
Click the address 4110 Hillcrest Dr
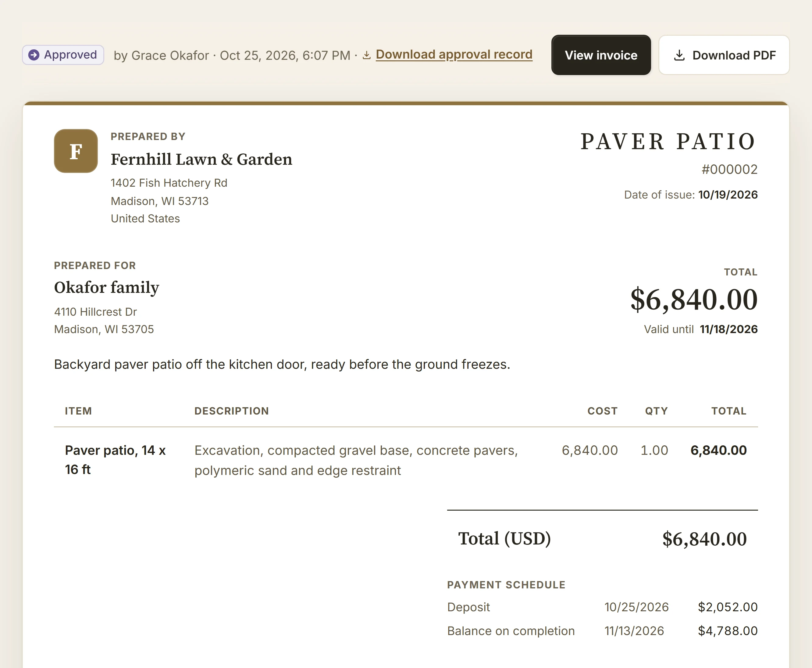pyautogui.click(x=95, y=312)
